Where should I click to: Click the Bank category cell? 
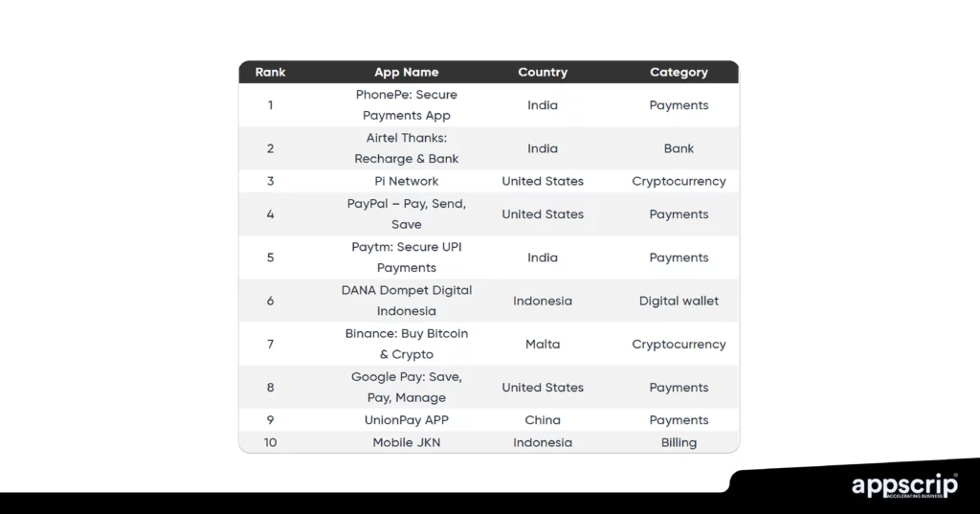click(x=679, y=148)
